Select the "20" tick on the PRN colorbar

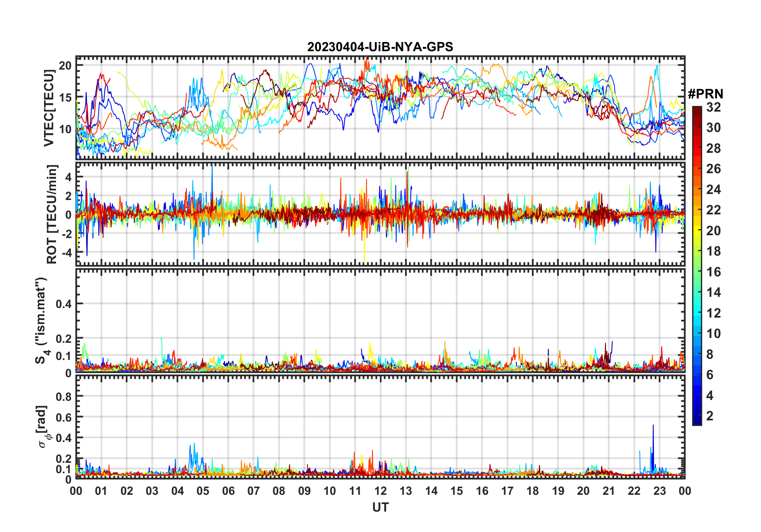(x=713, y=231)
